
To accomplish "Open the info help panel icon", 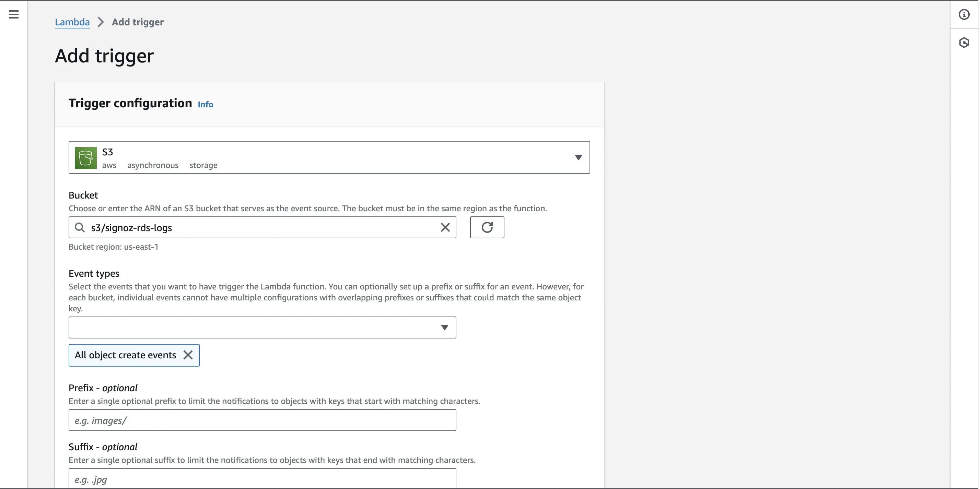I will pos(964,14).
